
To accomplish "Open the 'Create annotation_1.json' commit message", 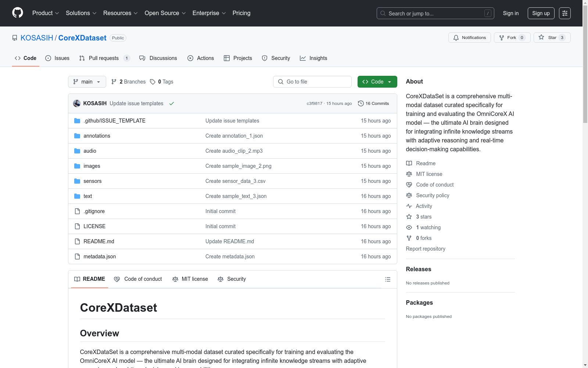I will click(234, 136).
